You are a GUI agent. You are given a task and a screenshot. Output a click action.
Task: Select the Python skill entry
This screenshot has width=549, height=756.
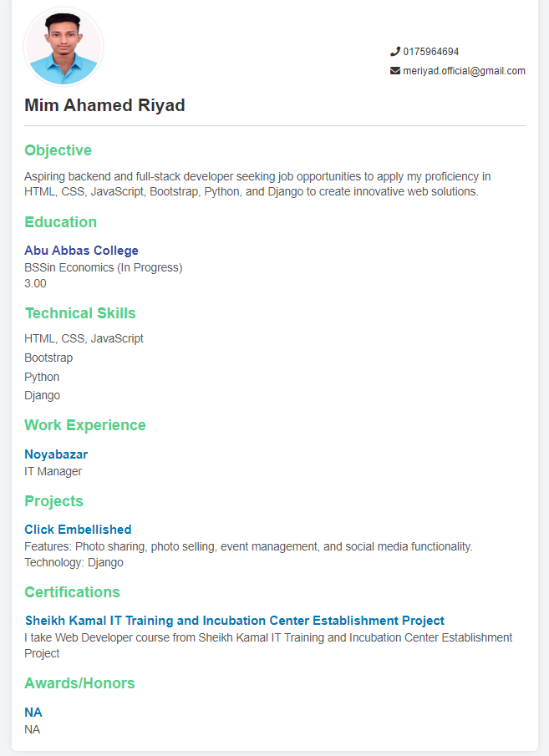[x=42, y=377]
